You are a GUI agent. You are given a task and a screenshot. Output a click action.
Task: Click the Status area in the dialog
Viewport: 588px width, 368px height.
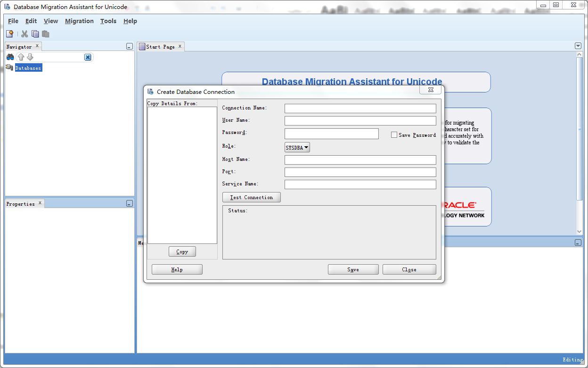(329, 232)
